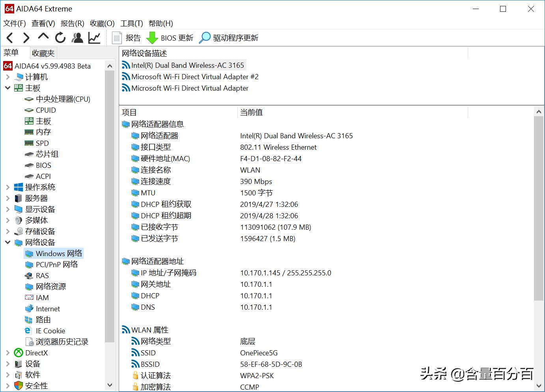Screen dimensions: 545x392
Task: Open 浏览器历史记录 in the sidebar
Action: click(x=61, y=342)
